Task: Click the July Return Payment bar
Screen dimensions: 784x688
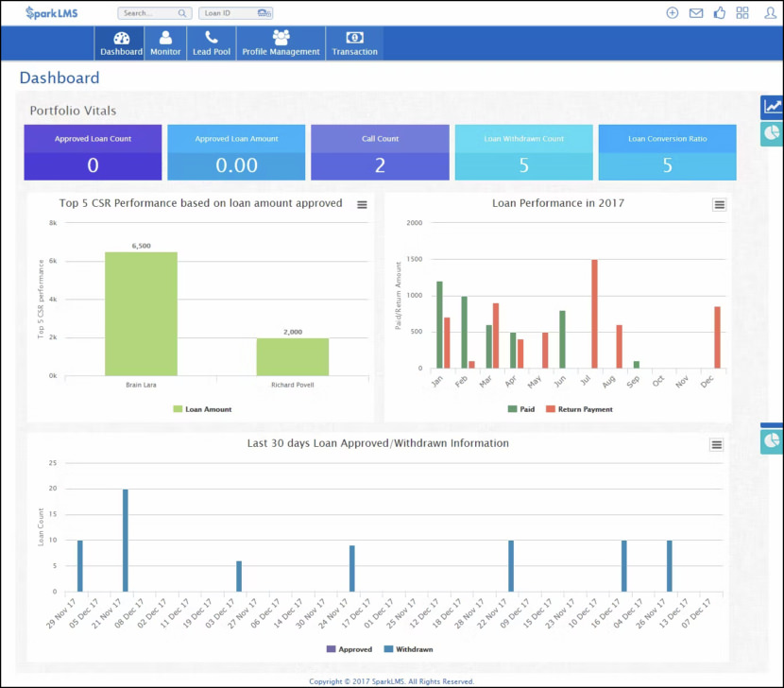Action: pos(594,314)
